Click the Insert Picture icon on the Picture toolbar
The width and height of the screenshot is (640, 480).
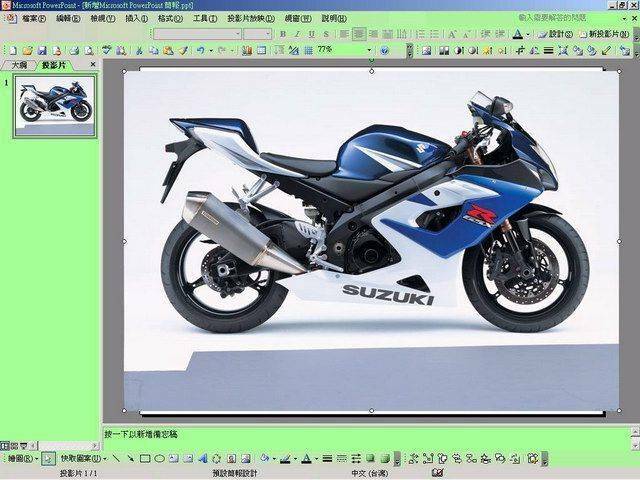click(427, 50)
